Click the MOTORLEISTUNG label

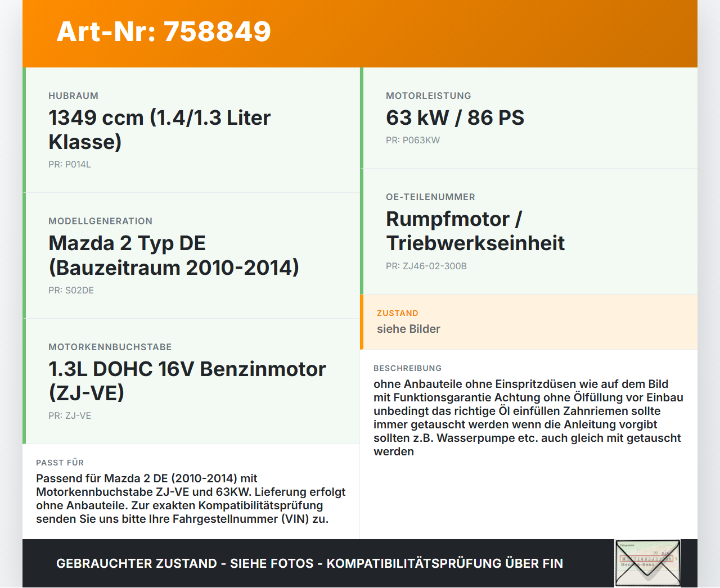pyautogui.click(x=429, y=96)
